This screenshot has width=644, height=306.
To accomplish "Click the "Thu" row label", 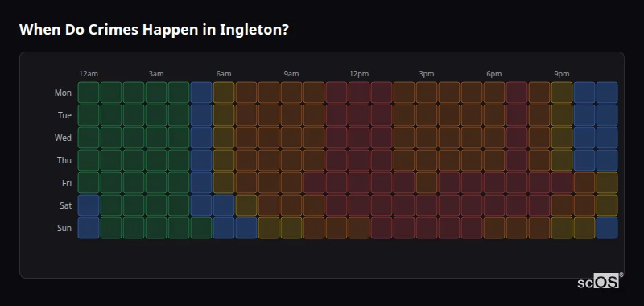I will click(x=64, y=160).
